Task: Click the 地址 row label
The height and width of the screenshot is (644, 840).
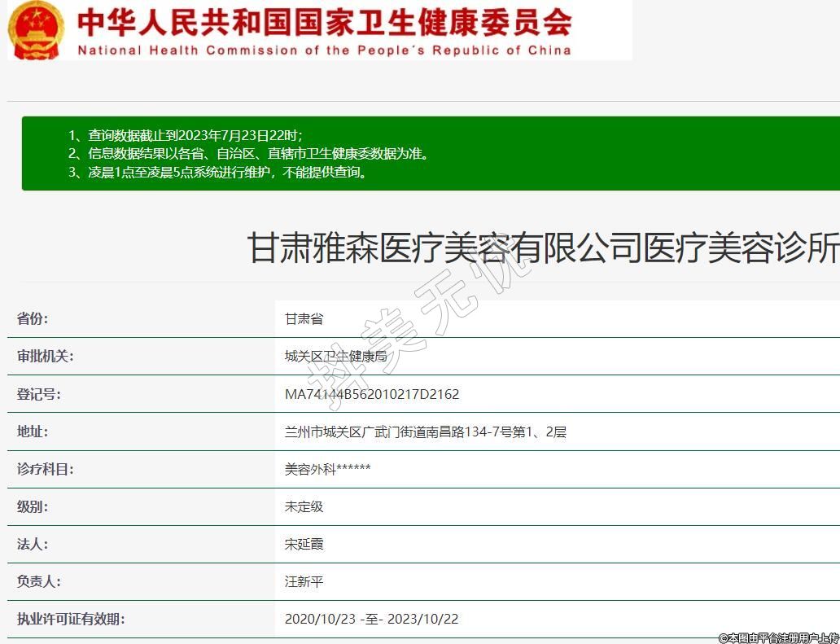Action: pyautogui.click(x=33, y=432)
